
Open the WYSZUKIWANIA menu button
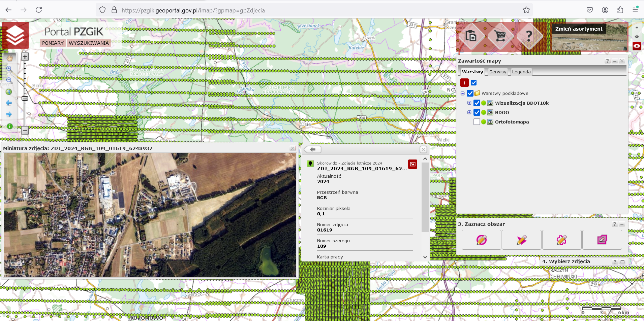pyautogui.click(x=89, y=43)
